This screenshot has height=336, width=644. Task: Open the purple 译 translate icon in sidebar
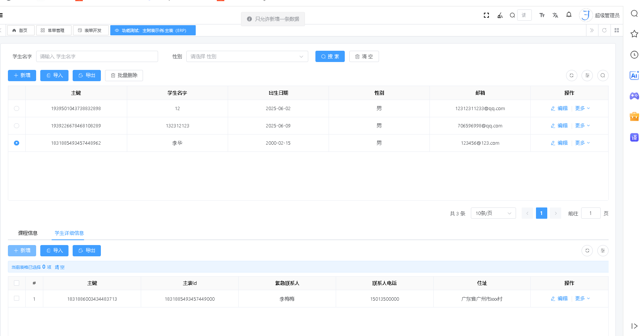pyautogui.click(x=634, y=137)
